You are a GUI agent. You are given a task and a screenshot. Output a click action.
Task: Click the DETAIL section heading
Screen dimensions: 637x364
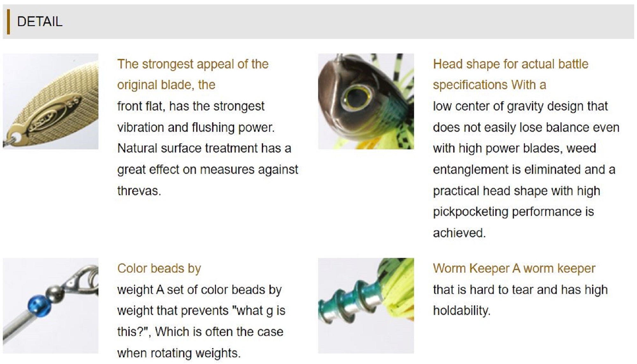click(x=40, y=22)
